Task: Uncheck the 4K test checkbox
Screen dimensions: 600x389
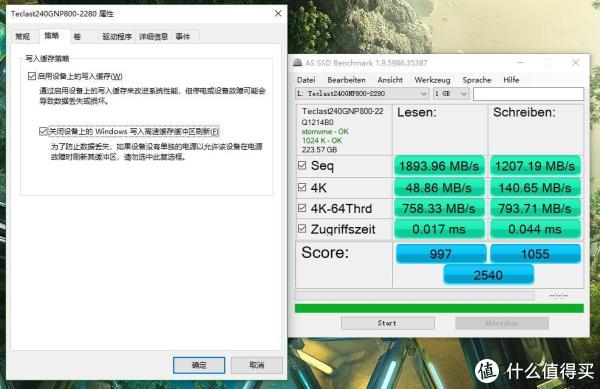Action: (302, 187)
